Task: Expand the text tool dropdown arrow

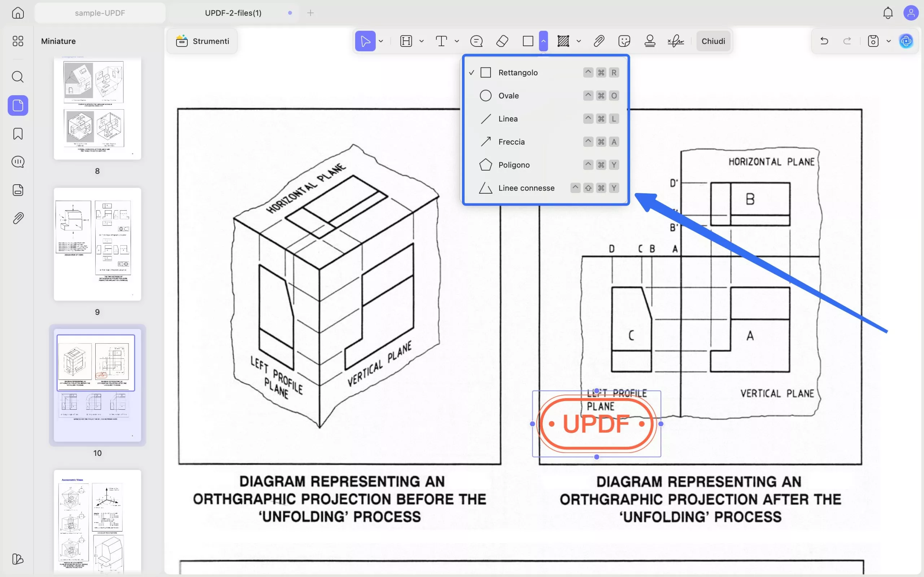Action: pyautogui.click(x=457, y=41)
